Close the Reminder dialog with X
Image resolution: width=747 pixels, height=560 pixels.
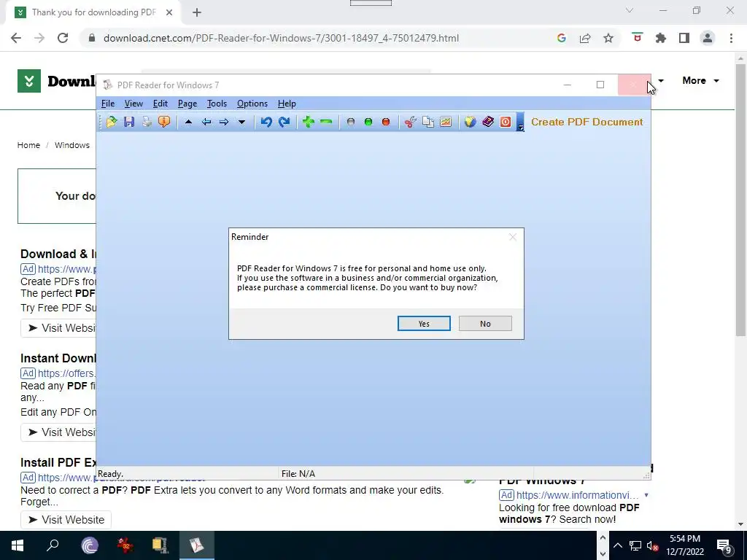click(x=513, y=237)
